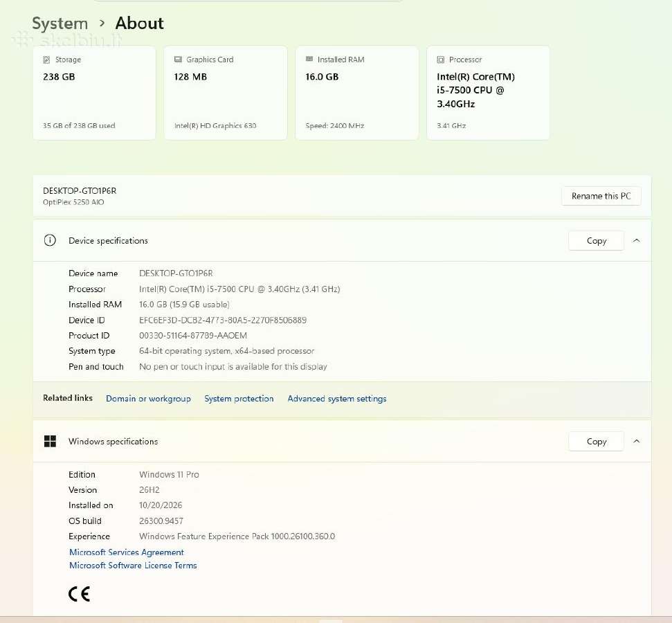Select the Device ID value text
The height and width of the screenshot is (623, 672).
[223, 320]
